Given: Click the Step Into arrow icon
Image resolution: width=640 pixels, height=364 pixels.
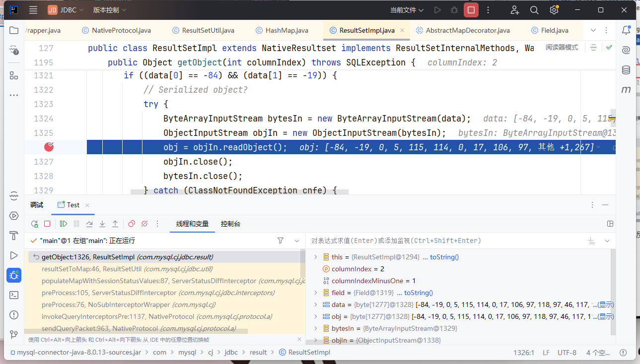Looking at the screenshot, I should (x=102, y=224).
